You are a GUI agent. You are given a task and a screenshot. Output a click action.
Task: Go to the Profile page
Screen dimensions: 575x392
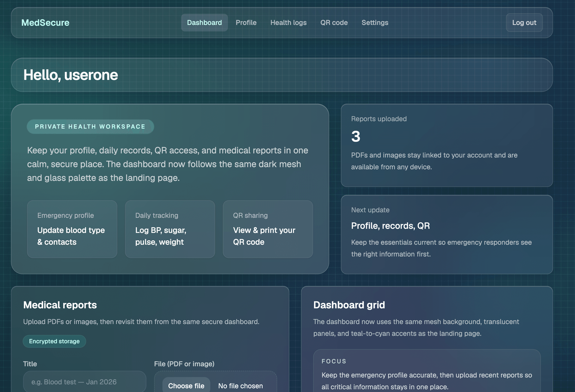click(x=246, y=23)
